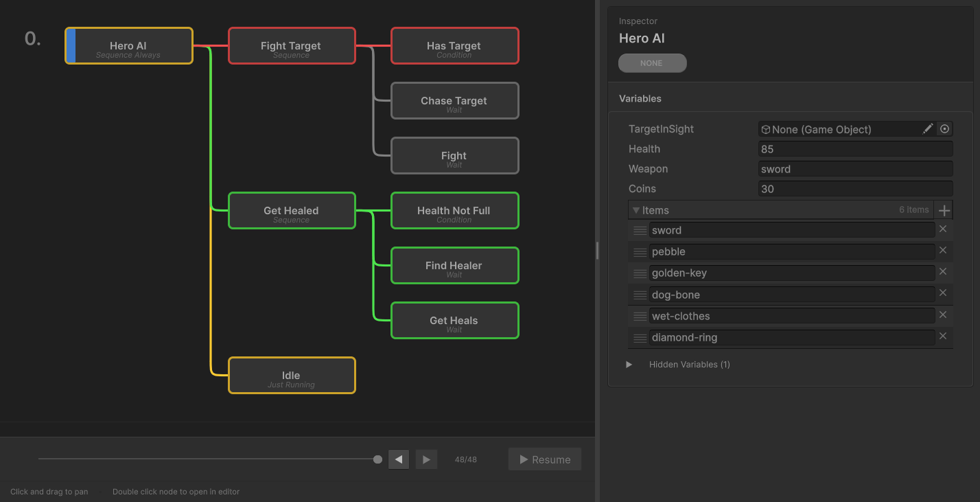Add a new item with the plus icon
Image resolution: width=980 pixels, height=502 pixels.
(944, 209)
